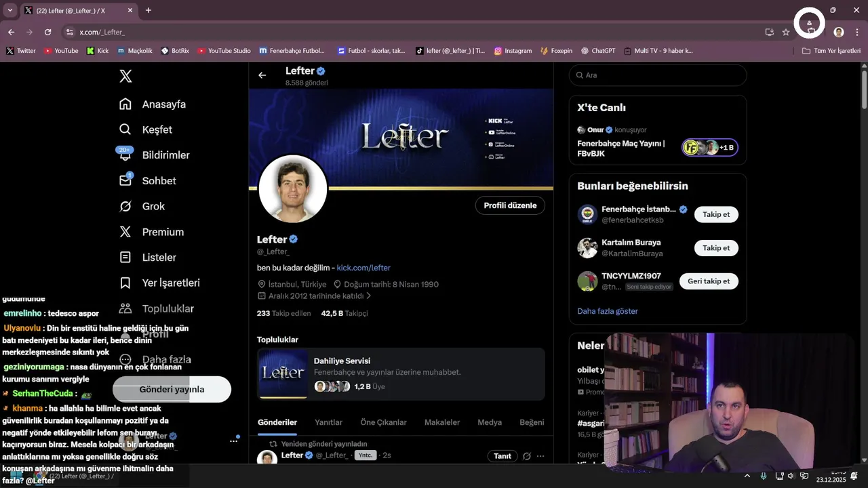Screen dimensions: 868x488
Task: Open the Kick bookmark
Action: coord(98,51)
